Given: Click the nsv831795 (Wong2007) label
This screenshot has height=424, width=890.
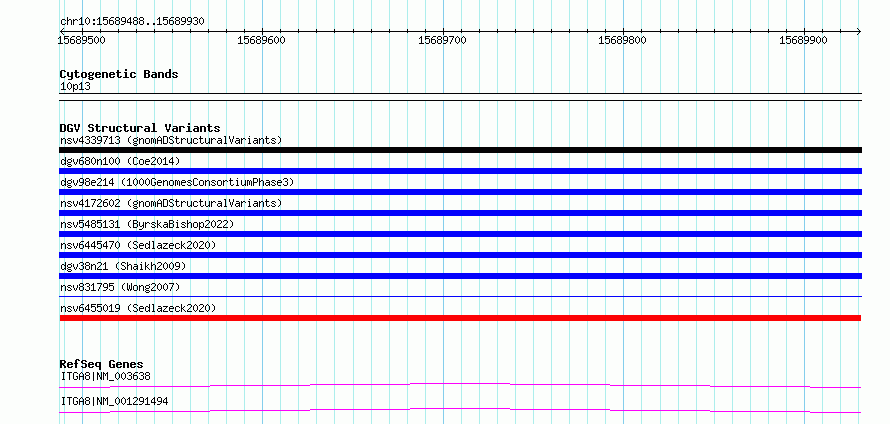Looking at the screenshot, I should click(x=120, y=287).
